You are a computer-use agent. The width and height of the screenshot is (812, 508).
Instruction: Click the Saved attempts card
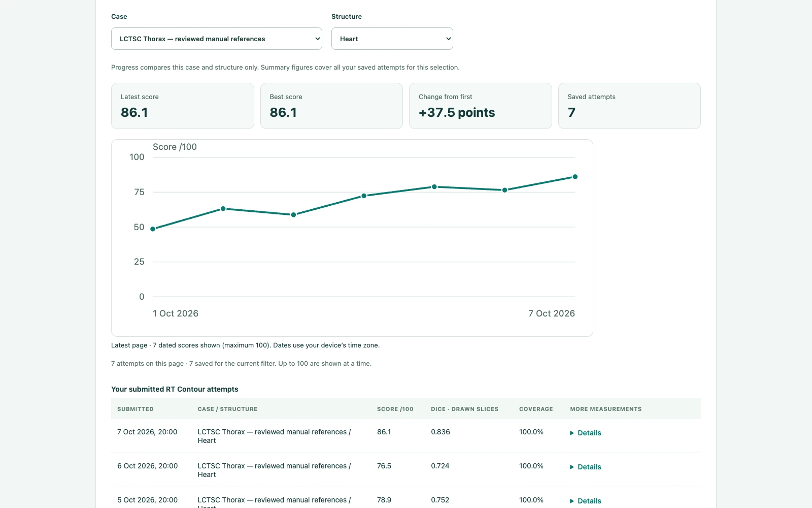click(629, 106)
